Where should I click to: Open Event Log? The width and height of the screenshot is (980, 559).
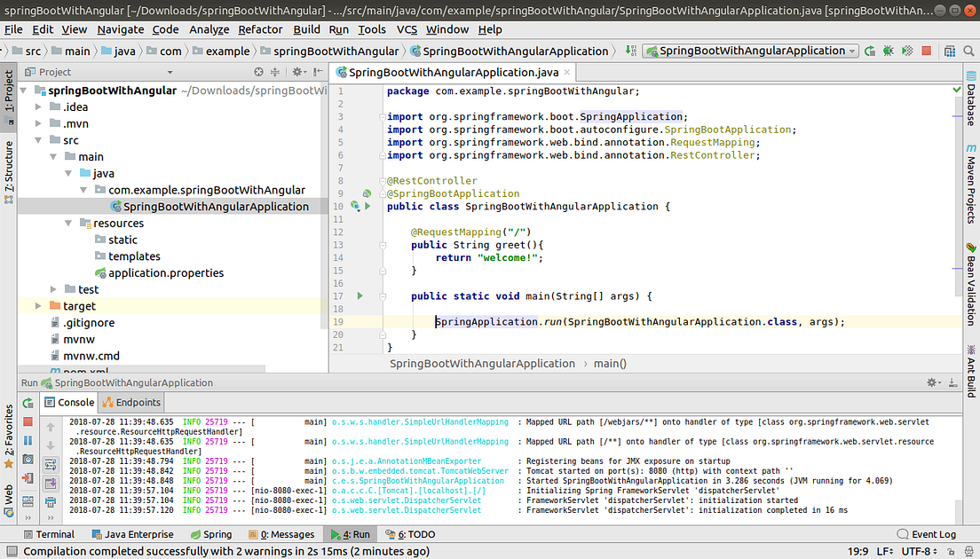926,535
